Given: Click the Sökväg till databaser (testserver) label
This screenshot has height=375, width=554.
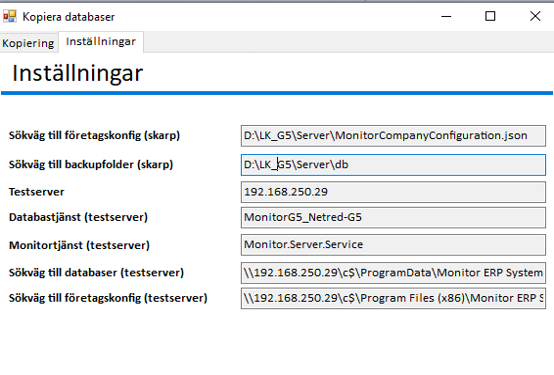Looking at the screenshot, I should tap(96, 273).
